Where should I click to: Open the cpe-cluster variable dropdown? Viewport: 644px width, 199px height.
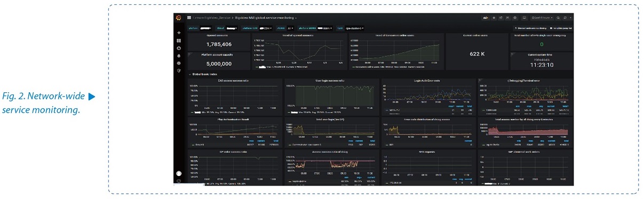(354, 28)
